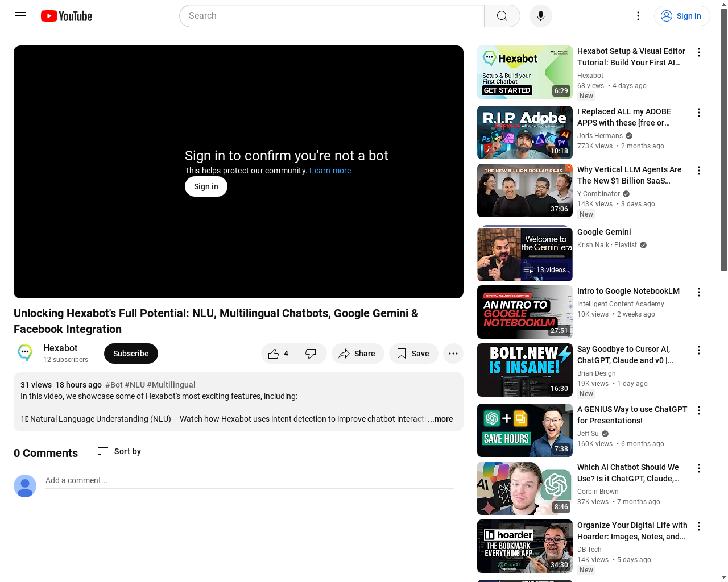Open the settings three-dot menu in header
This screenshot has height=582, width=728.
click(638, 16)
